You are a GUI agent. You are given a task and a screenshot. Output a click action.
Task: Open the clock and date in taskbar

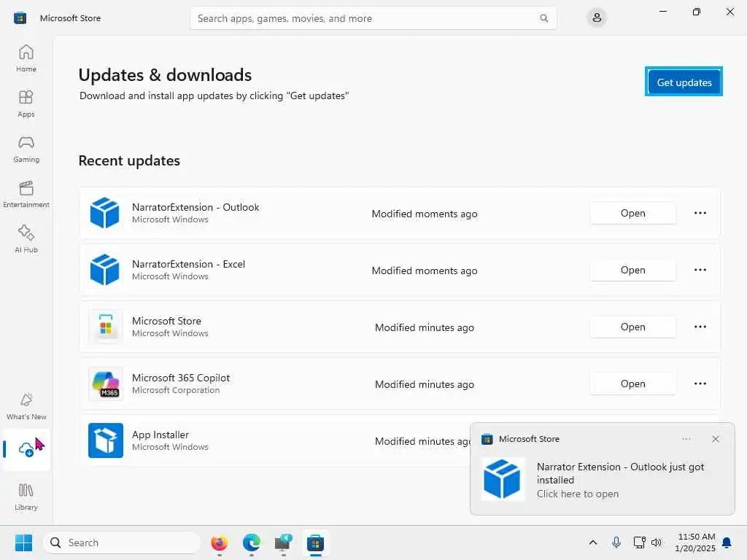point(695,542)
